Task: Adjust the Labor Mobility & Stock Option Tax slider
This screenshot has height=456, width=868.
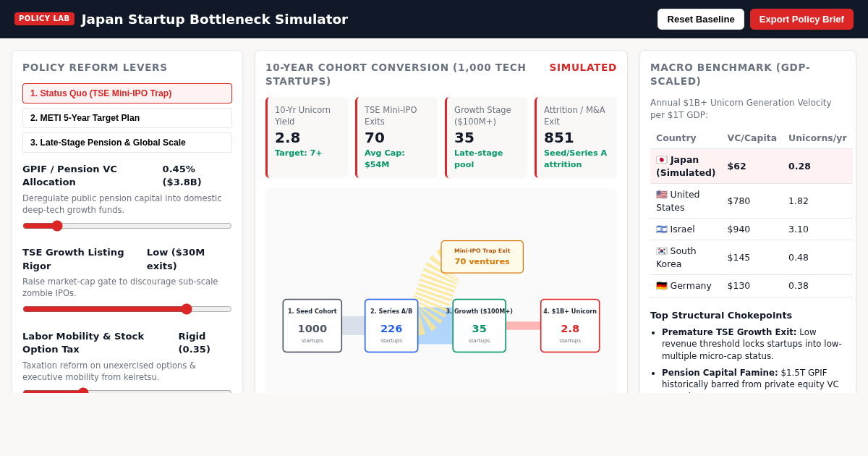Action: [x=127, y=391]
